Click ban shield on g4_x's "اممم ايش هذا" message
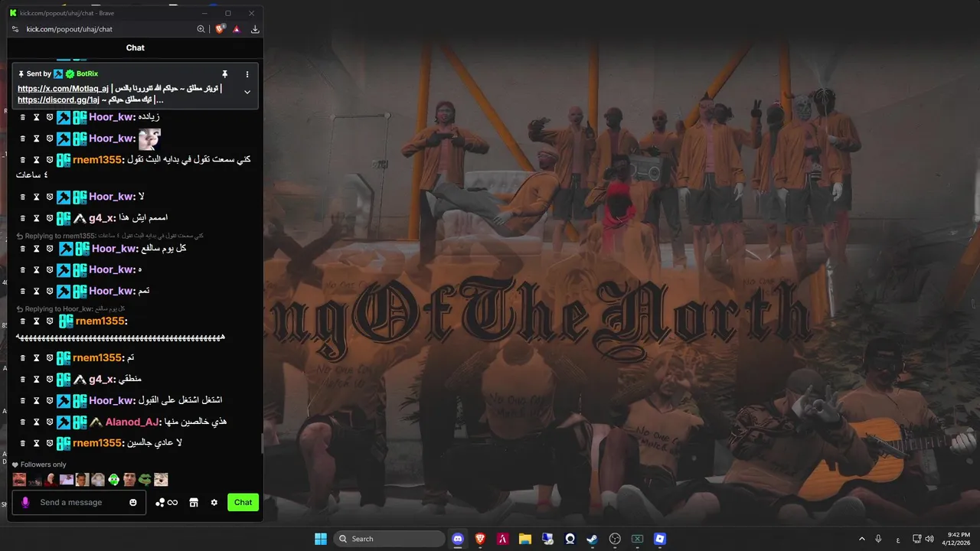980x551 pixels. [50, 218]
